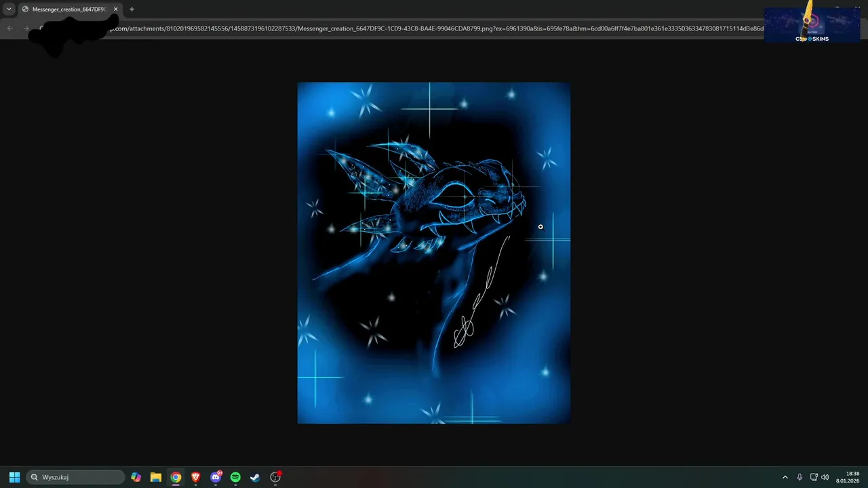The width and height of the screenshot is (868, 488).
Task: Open Steam from the taskbar
Action: pos(255,477)
